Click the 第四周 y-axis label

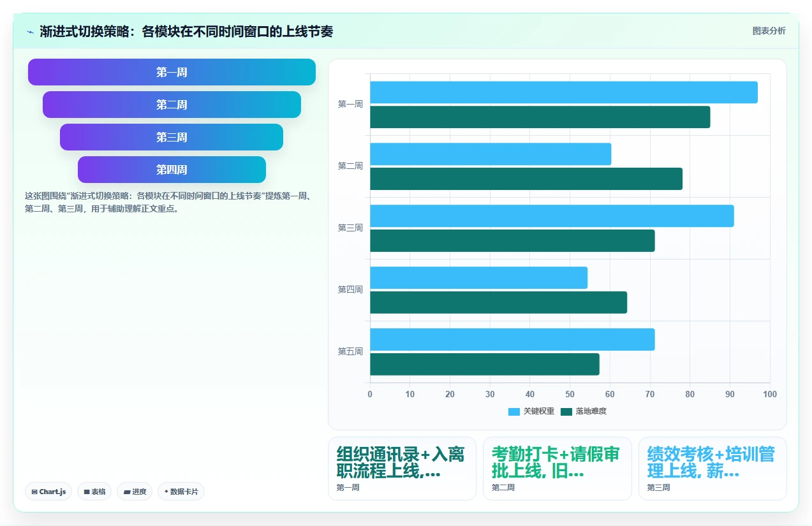coord(350,290)
